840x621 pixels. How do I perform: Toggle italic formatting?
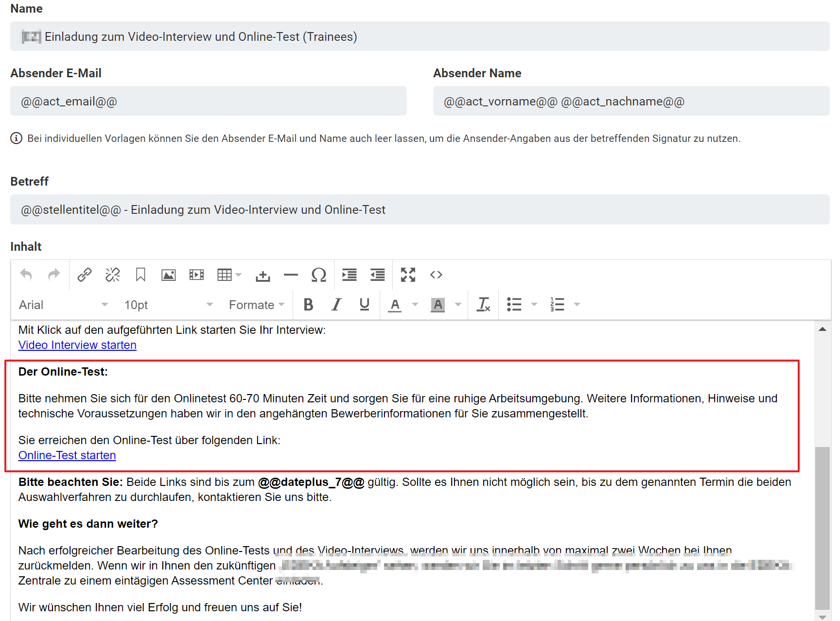coord(336,305)
